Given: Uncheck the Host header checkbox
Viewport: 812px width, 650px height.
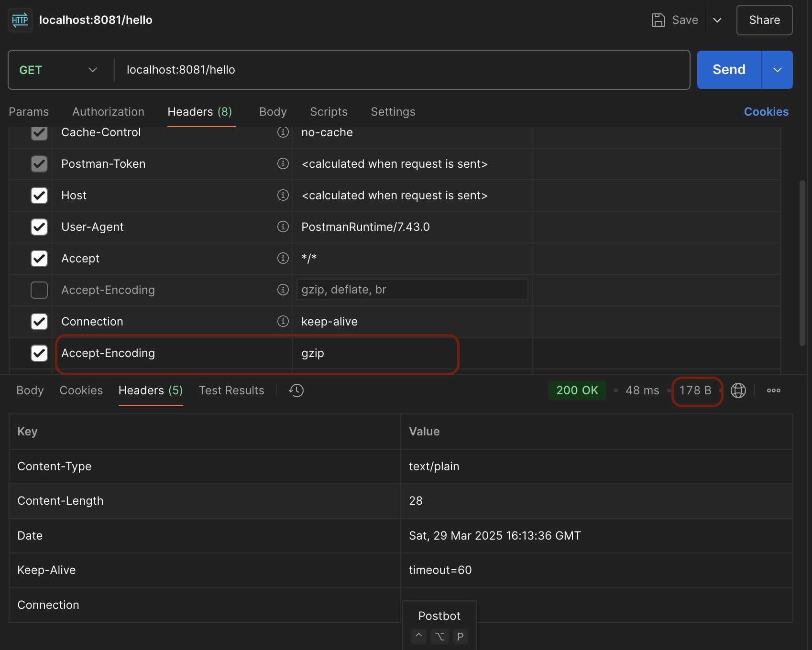Looking at the screenshot, I should pos(39,195).
